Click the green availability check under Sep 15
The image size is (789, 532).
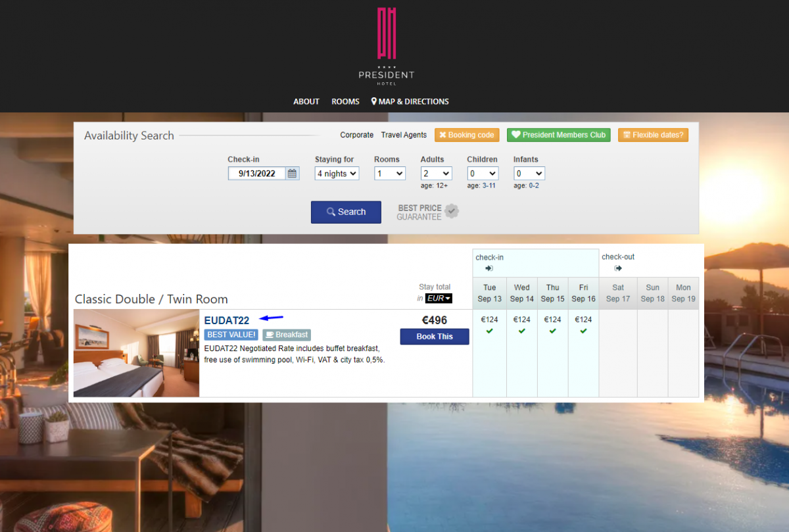[x=552, y=331]
